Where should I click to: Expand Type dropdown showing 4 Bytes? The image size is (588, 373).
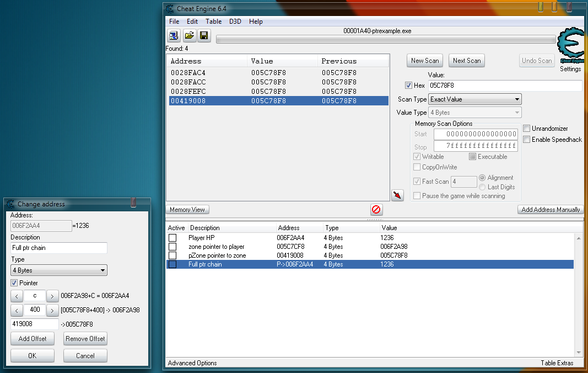59,270
